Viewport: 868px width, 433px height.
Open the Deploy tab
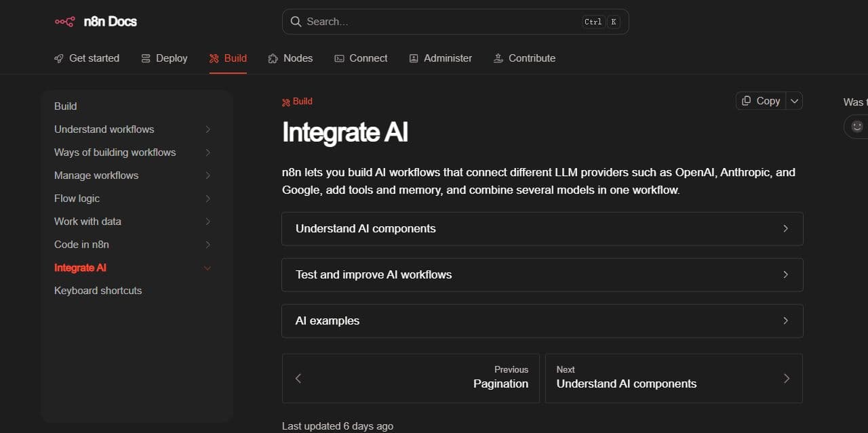[x=164, y=58]
